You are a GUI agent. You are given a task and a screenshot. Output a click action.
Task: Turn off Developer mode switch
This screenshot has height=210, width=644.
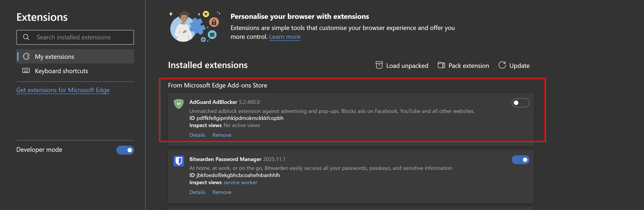click(x=125, y=150)
